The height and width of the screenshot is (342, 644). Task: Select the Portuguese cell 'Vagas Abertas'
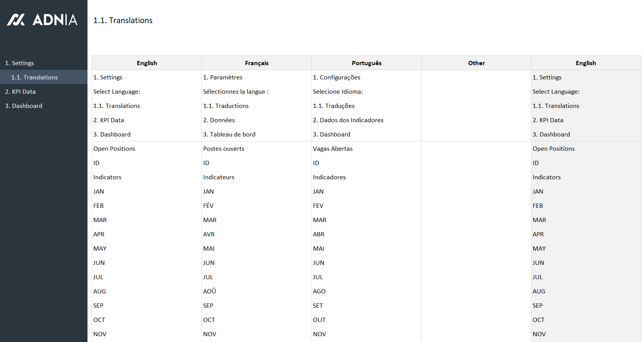click(x=333, y=149)
